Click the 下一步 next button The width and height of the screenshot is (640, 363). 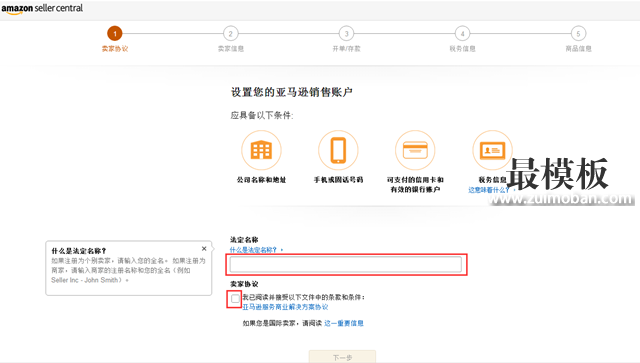pyautogui.click(x=342, y=357)
